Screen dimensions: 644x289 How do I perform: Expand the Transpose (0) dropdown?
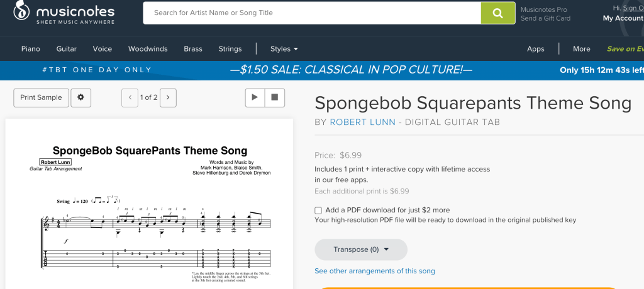[361, 249]
